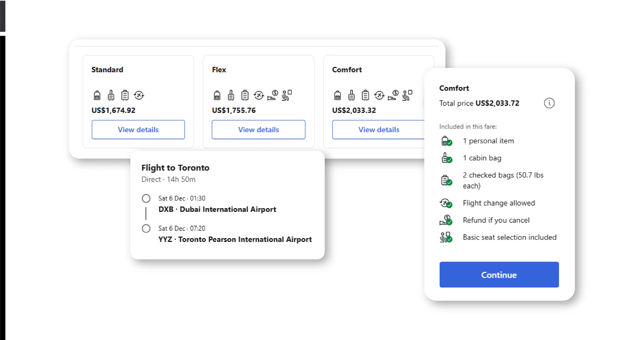Viewport: 644px width, 340px height.
Task: Click the checked bag icon in Comfort card
Action: point(365,95)
